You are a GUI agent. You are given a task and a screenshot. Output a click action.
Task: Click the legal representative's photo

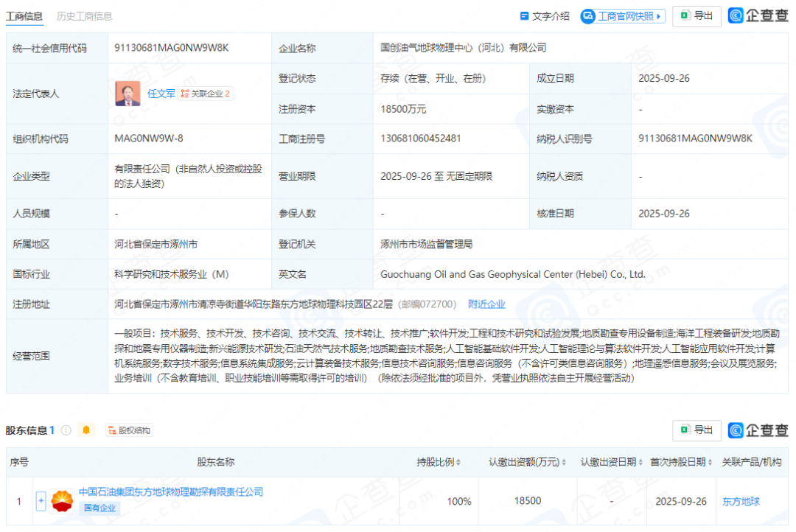[128, 94]
